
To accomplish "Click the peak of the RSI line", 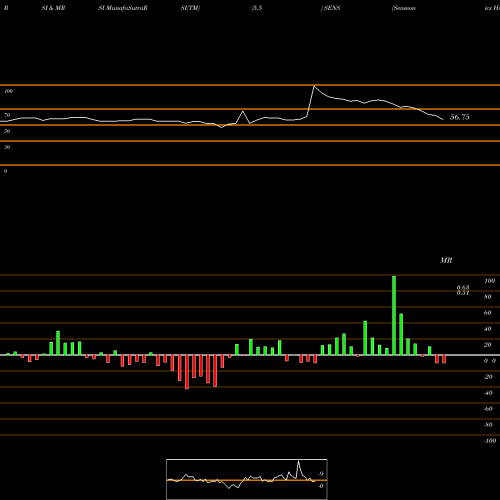I will [x=314, y=86].
